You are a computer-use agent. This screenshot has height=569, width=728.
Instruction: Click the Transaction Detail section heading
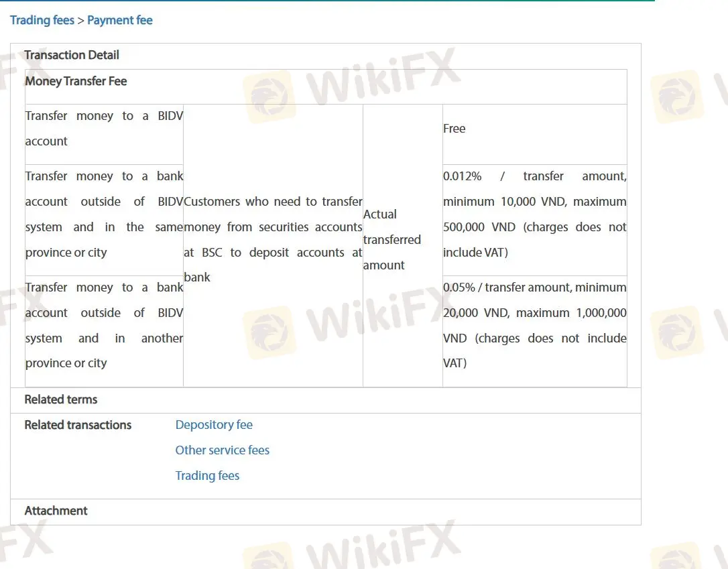click(x=72, y=55)
